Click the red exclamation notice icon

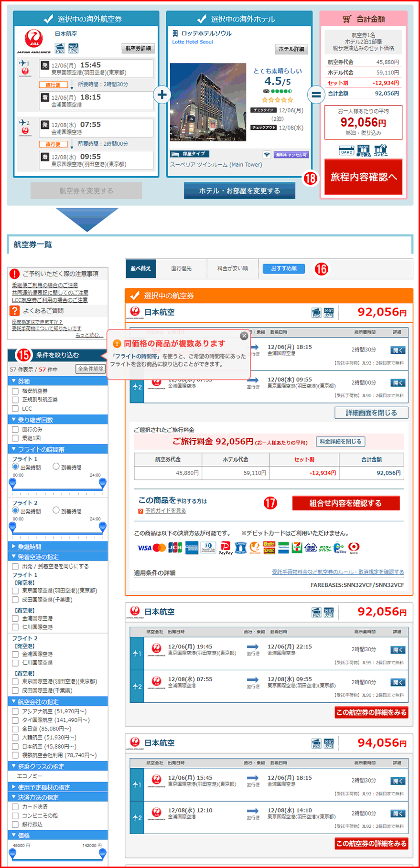pos(15,274)
